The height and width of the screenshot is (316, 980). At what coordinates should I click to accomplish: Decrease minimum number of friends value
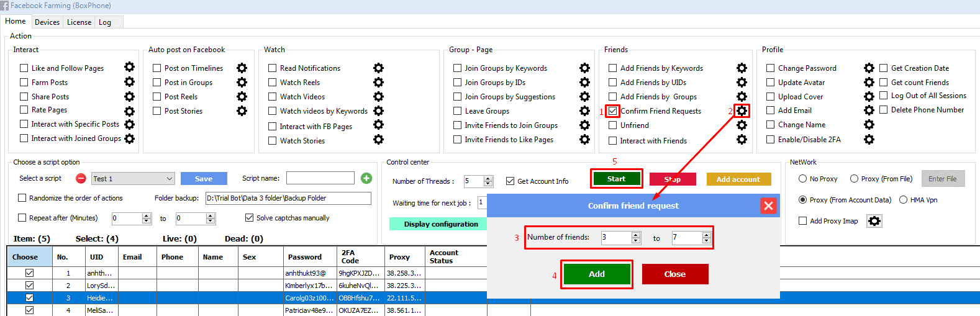635,240
